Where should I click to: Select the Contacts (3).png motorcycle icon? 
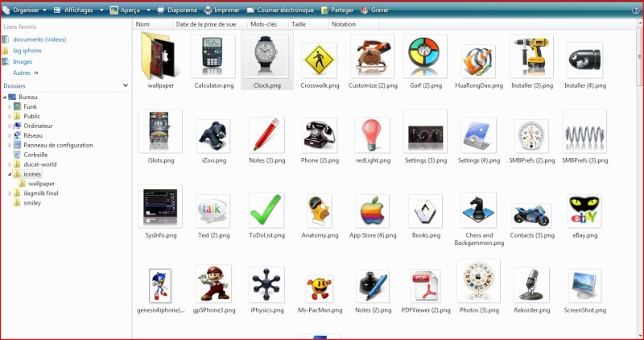531,215
